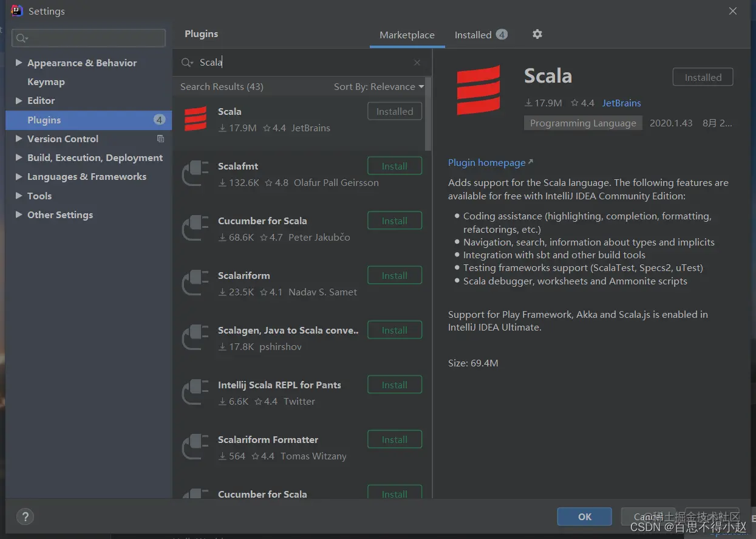Expand Languages & Frameworks section
Screen dimensions: 756x539
19,176
